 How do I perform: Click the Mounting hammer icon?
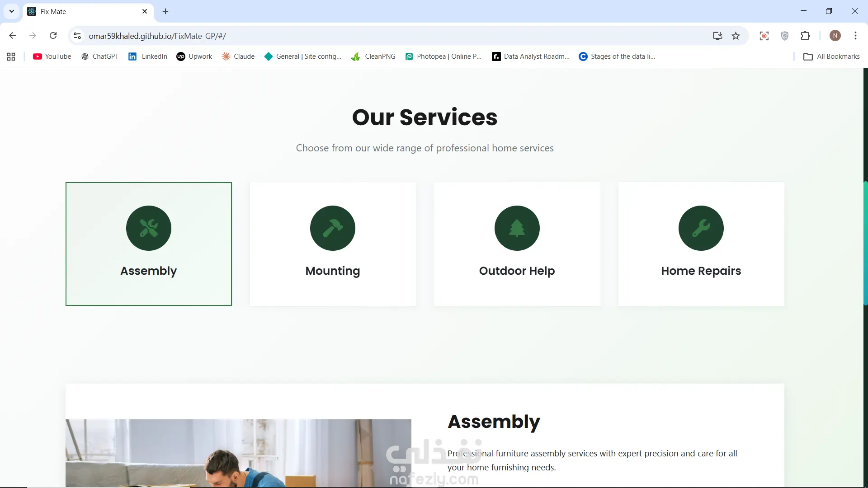click(333, 228)
